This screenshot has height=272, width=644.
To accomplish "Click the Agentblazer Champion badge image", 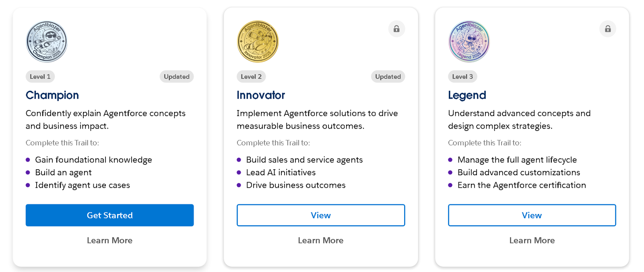I will [x=46, y=41].
